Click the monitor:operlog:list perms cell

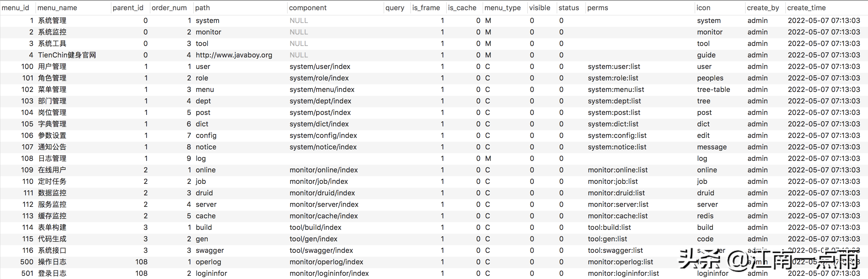click(x=620, y=261)
